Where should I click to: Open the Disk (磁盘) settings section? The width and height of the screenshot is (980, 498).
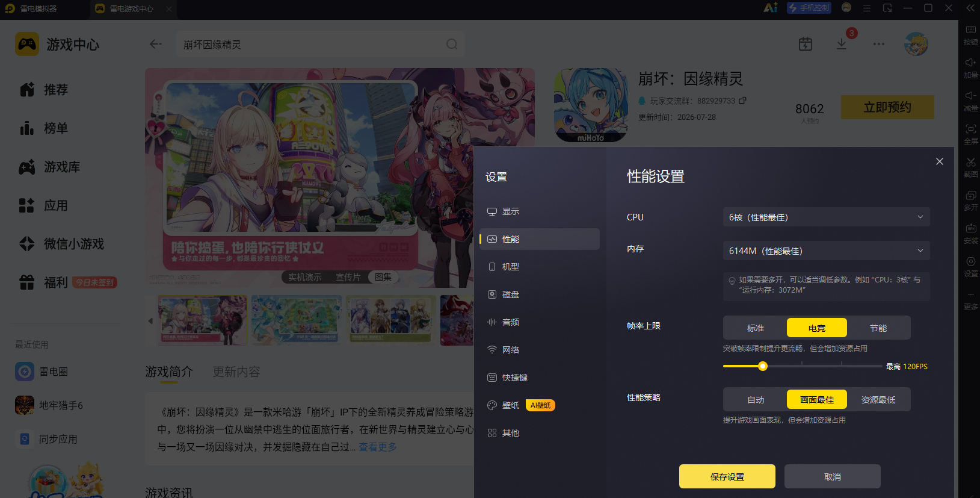[539, 294]
